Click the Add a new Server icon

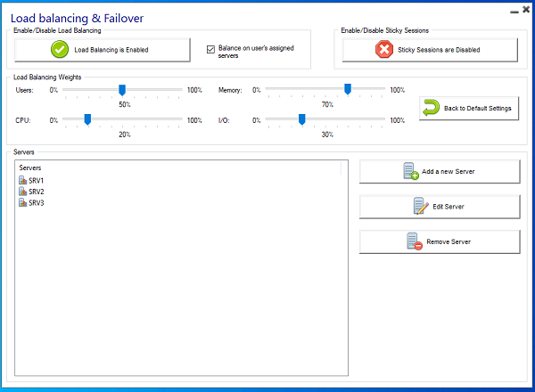410,171
